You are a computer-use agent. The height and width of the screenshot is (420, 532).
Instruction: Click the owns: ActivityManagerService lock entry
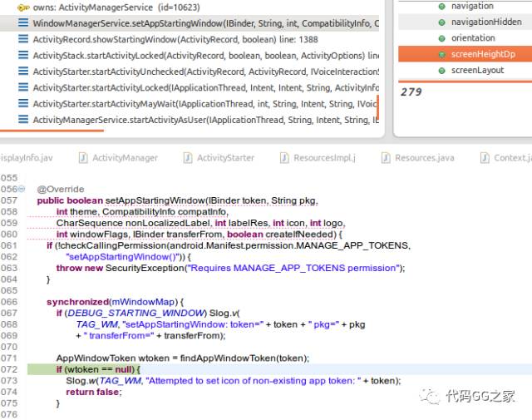(116, 7)
